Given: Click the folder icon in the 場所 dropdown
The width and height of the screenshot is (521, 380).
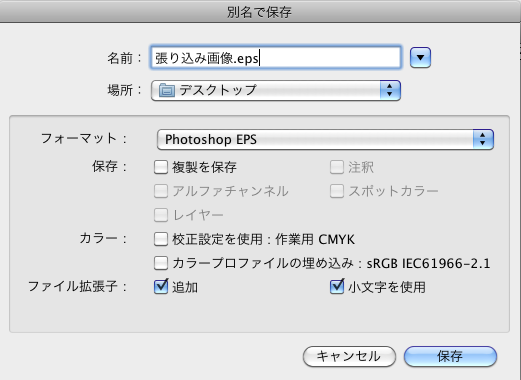Looking at the screenshot, I should [167, 90].
